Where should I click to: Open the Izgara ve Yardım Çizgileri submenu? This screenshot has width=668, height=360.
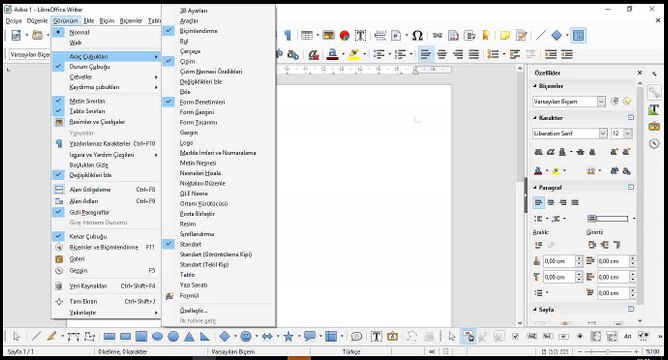click(106, 155)
